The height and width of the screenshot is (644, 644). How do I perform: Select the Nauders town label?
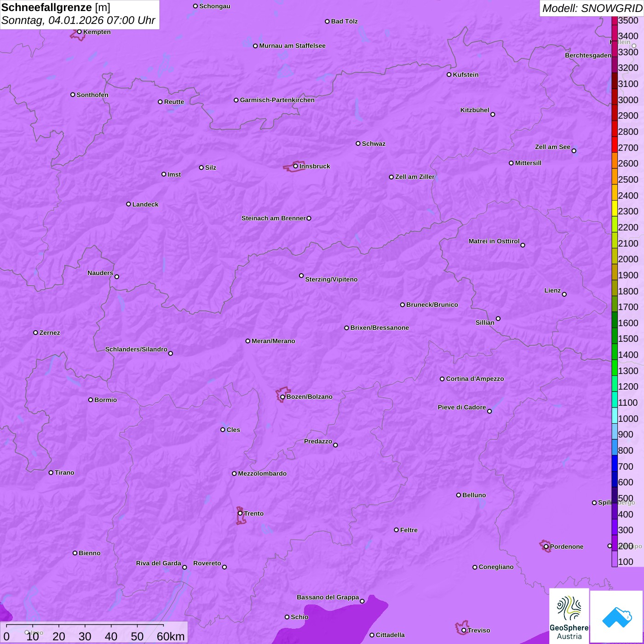100,273
